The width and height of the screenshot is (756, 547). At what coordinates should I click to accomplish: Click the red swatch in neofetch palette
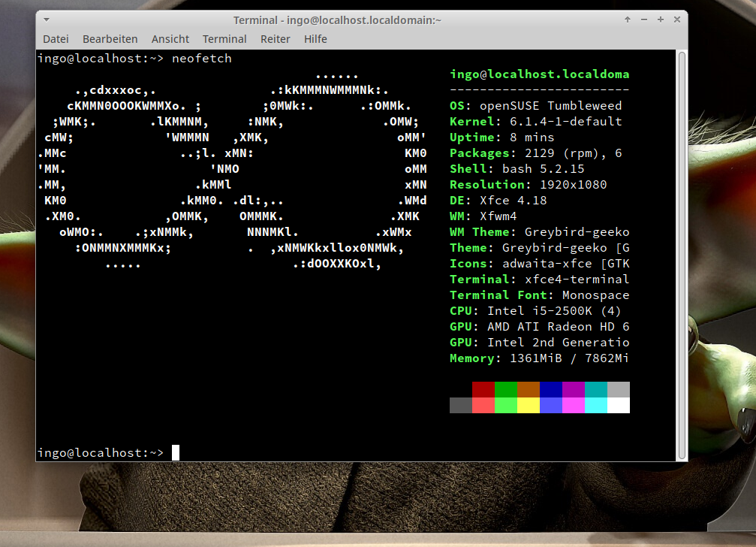click(x=483, y=388)
